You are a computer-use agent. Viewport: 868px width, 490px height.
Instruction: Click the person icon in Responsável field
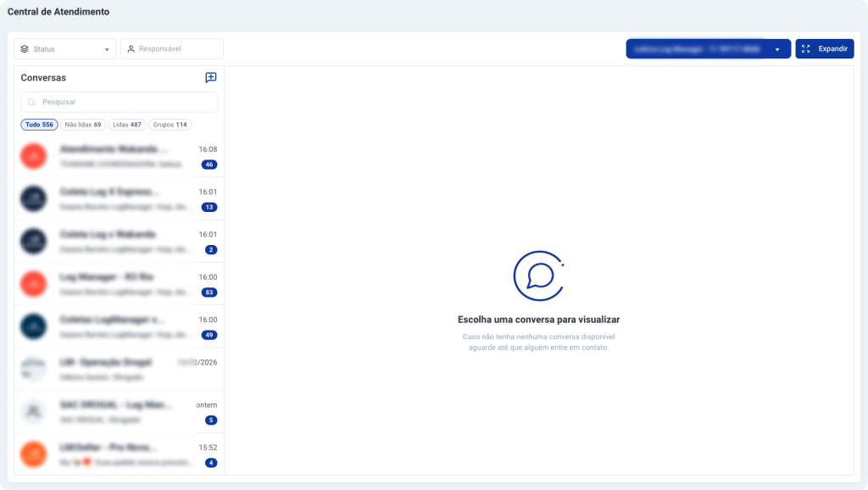click(131, 49)
